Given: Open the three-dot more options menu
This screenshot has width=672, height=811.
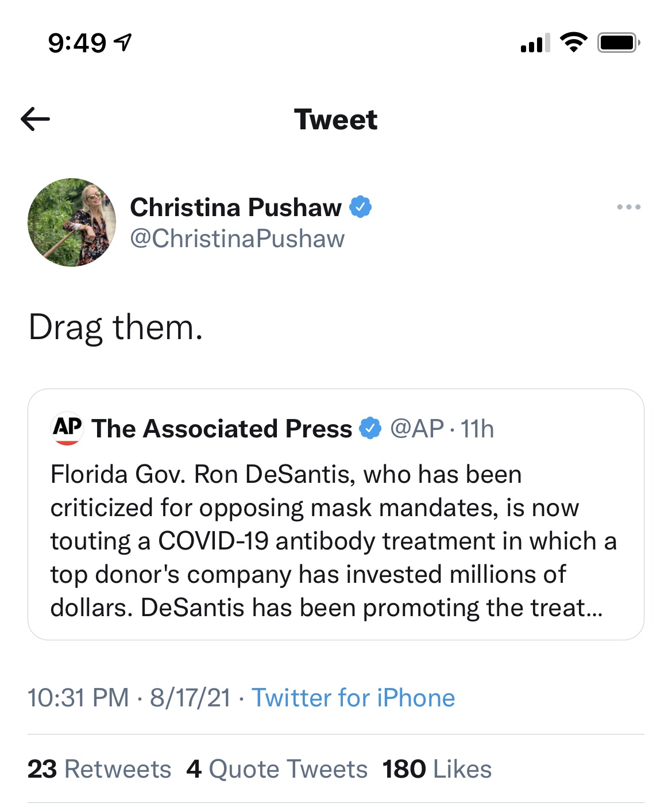Looking at the screenshot, I should pos(628,207).
